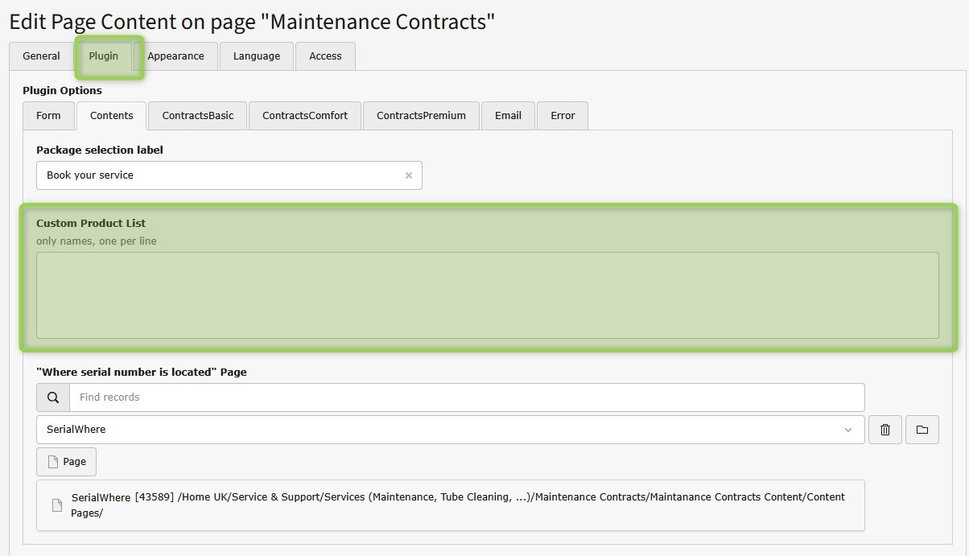Click the search magnifier icon beside Find records
Screen dimensions: 969x556
click(x=53, y=397)
